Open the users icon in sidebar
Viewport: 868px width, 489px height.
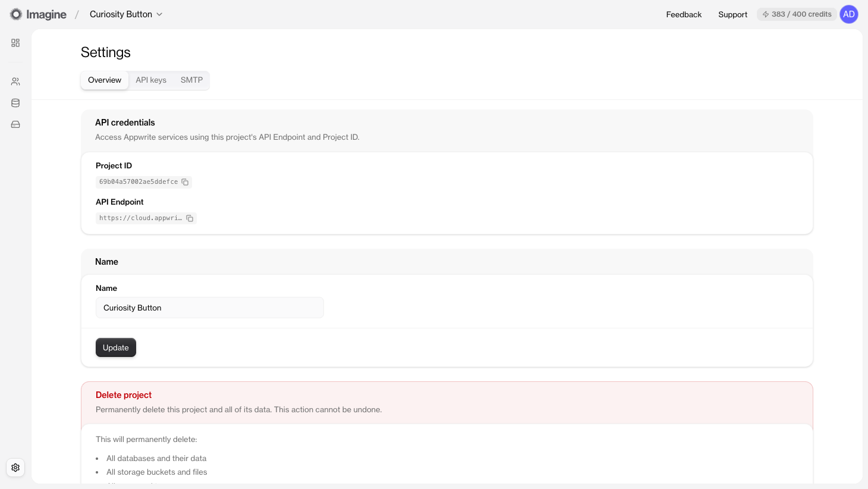pyautogui.click(x=15, y=81)
